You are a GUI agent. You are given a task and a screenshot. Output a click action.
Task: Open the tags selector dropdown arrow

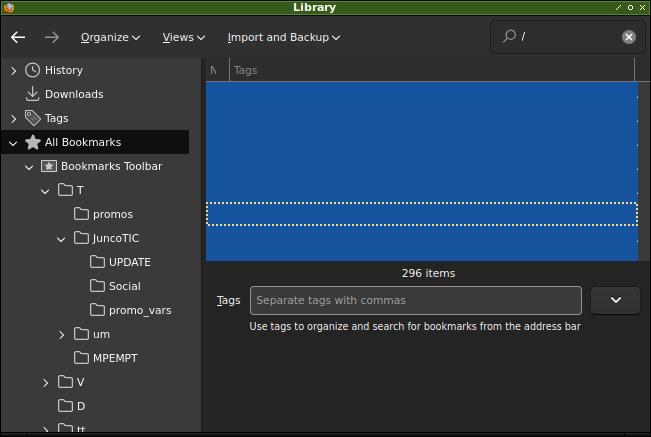(615, 300)
